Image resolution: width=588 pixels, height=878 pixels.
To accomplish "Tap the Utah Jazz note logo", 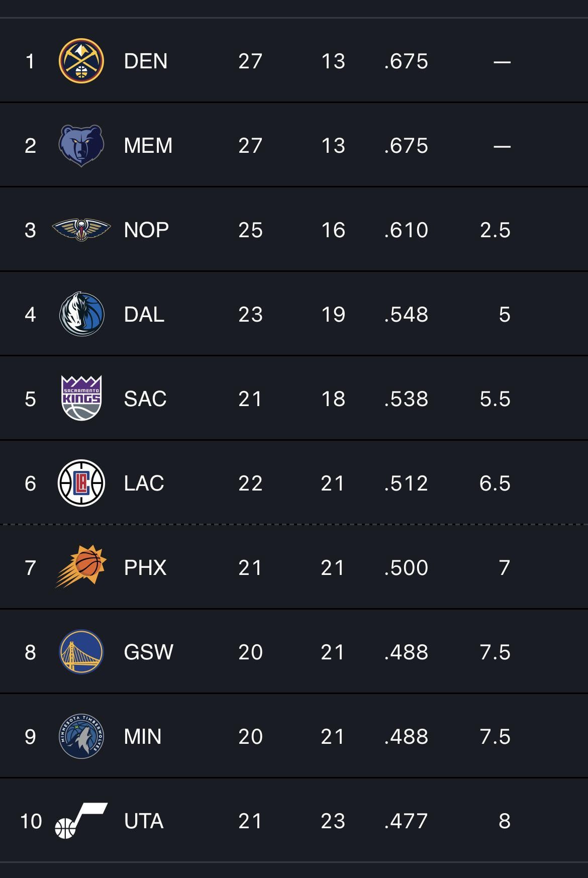I will [80, 821].
